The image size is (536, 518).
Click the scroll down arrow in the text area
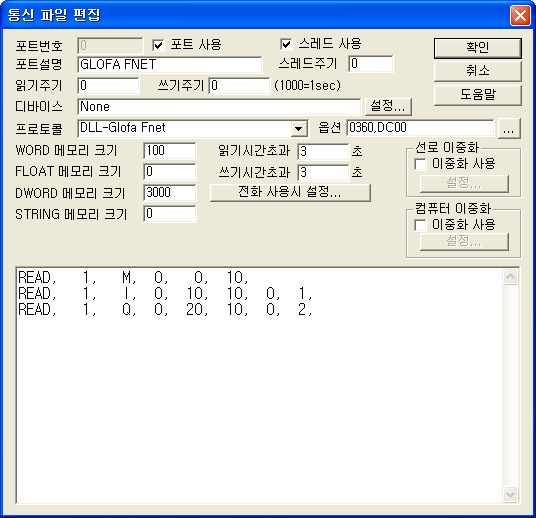[x=510, y=494]
